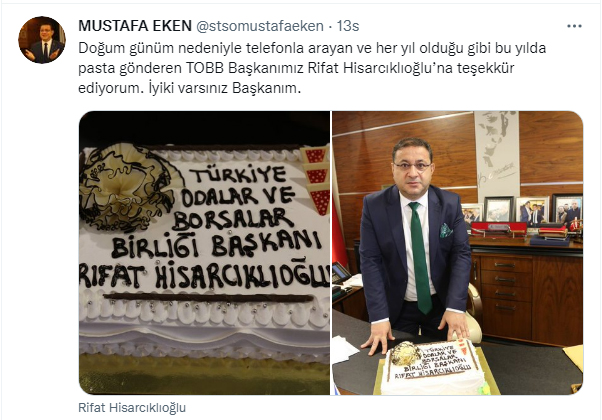Screen dimensions: 602x420
Task: Click the tagged Rifat Hisarcıklıoğlu label below photos
Action: 132,407
